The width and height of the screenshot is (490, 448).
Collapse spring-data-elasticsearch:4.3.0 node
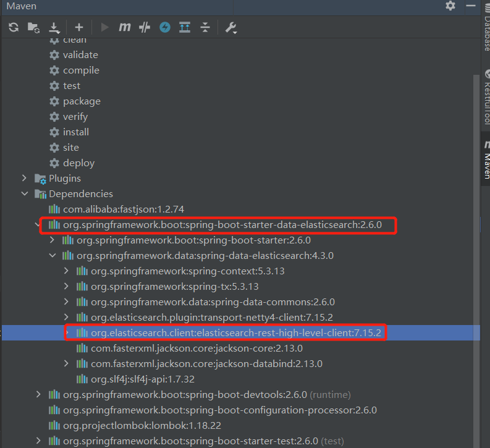pyautogui.click(x=53, y=256)
